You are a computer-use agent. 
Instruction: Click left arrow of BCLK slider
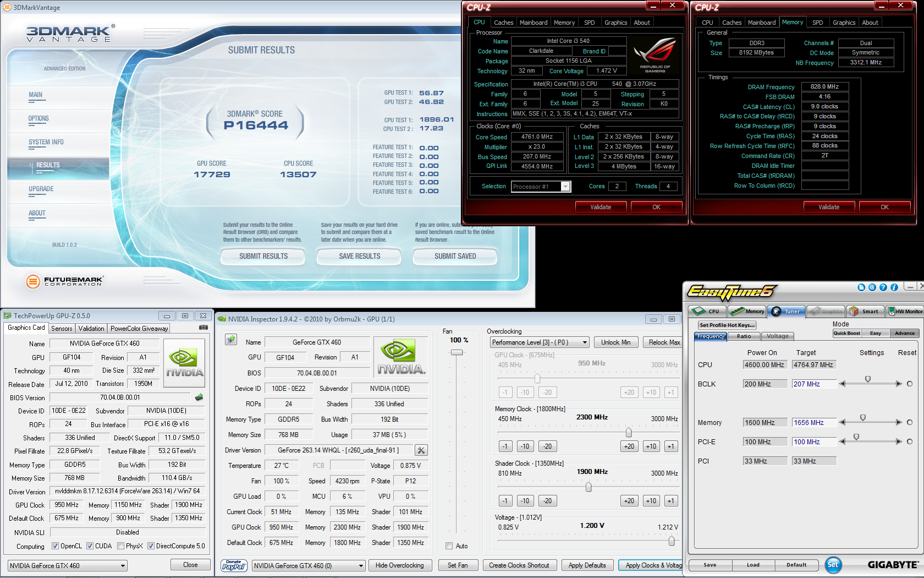pyautogui.click(x=842, y=384)
